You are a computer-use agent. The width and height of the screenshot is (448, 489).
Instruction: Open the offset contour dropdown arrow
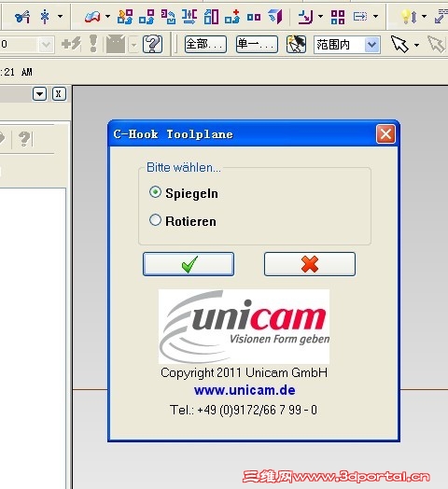pyautogui.click(x=320, y=16)
